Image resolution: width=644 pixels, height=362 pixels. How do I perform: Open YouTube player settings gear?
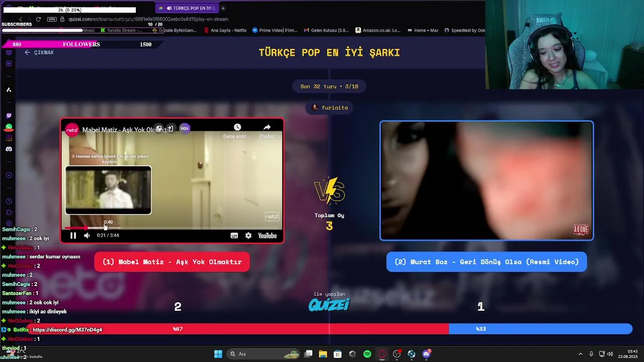(248, 235)
